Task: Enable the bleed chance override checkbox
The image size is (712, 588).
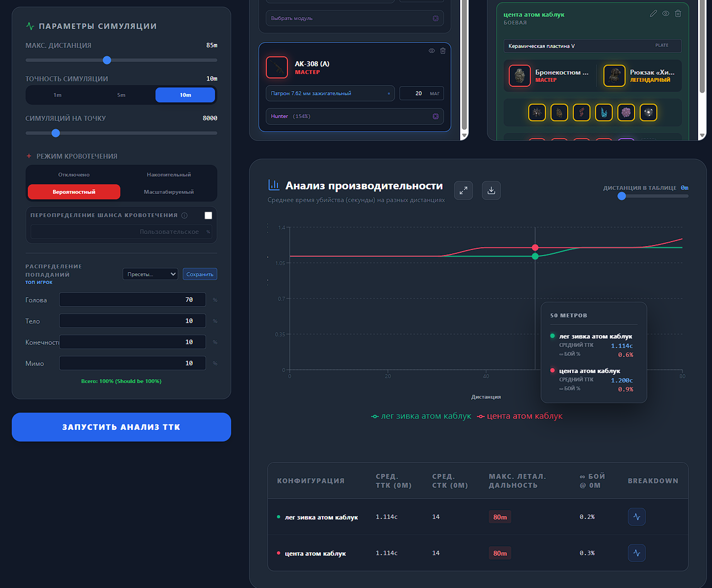Action: pos(208,215)
